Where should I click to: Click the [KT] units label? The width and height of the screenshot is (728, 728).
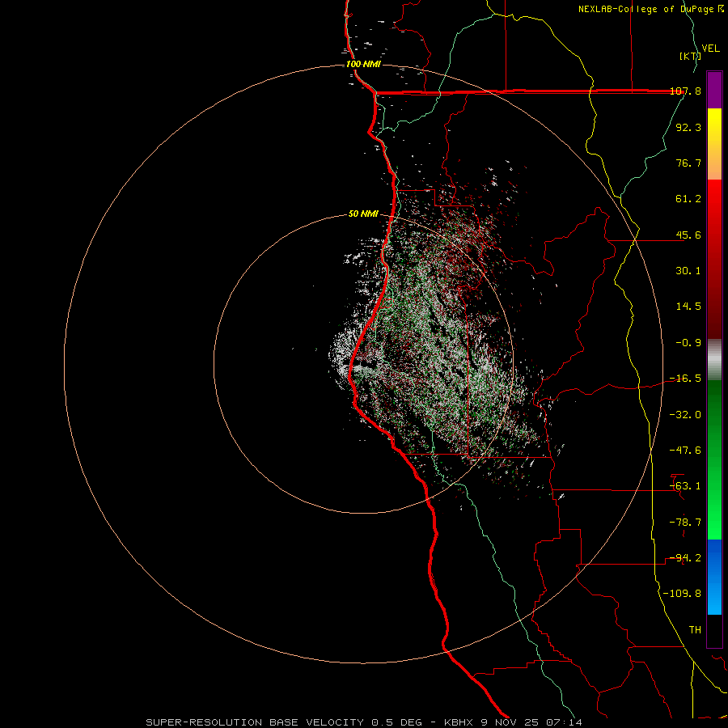690,56
